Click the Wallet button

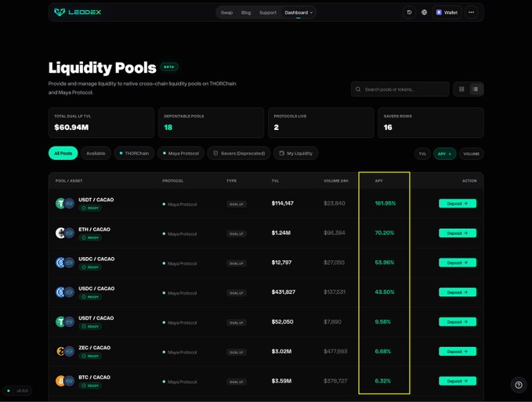[447, 13]
